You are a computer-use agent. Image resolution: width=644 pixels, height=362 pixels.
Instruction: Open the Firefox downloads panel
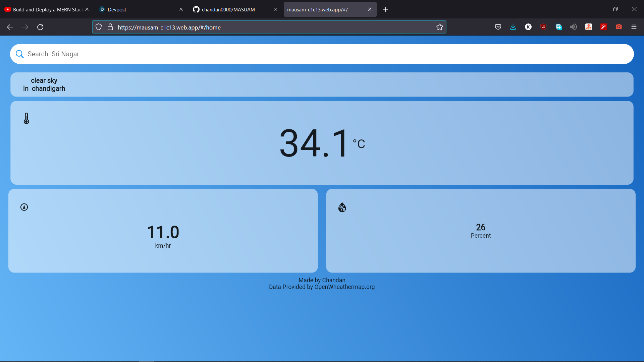tap(513, 27)
